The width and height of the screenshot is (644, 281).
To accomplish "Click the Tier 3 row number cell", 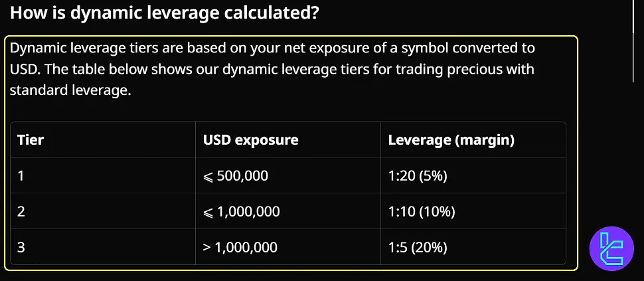I will tap(21, 248).
